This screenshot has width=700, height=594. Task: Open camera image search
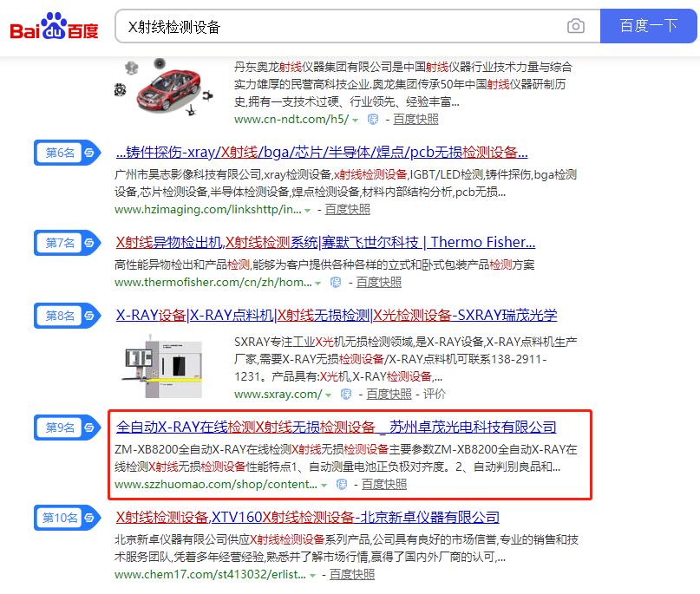[x=575, y=26]
